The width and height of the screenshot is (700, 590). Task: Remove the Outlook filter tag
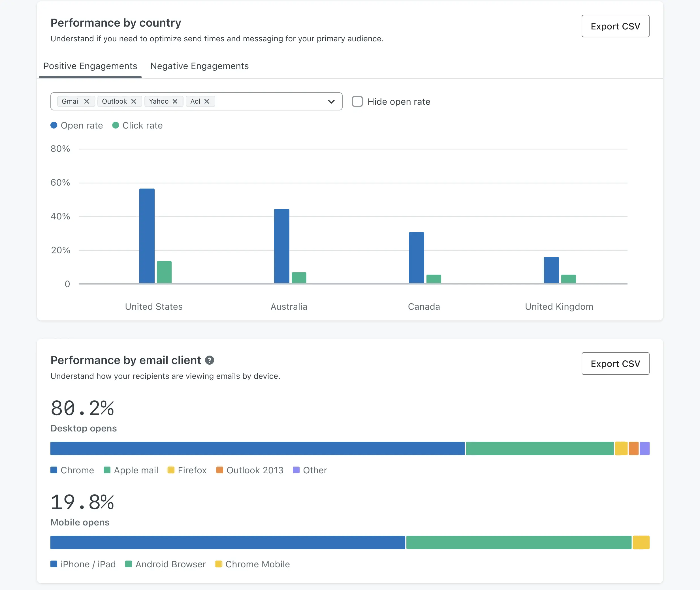coord(134,101)
